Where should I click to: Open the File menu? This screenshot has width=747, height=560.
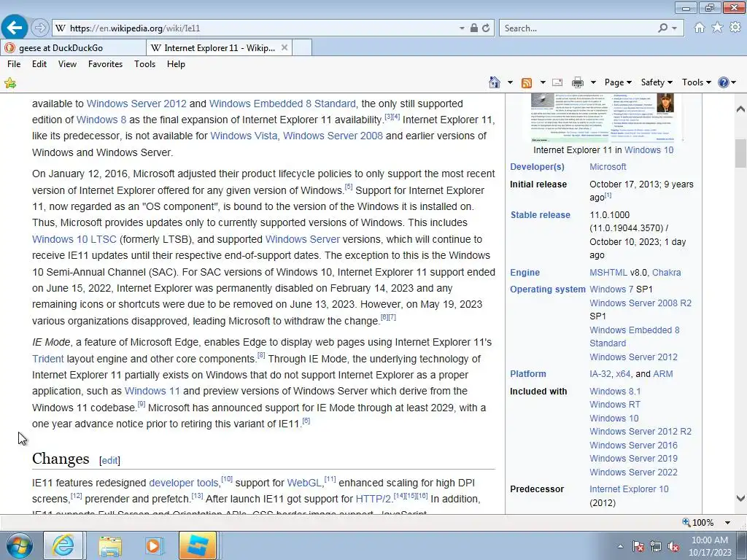(14, 64)
